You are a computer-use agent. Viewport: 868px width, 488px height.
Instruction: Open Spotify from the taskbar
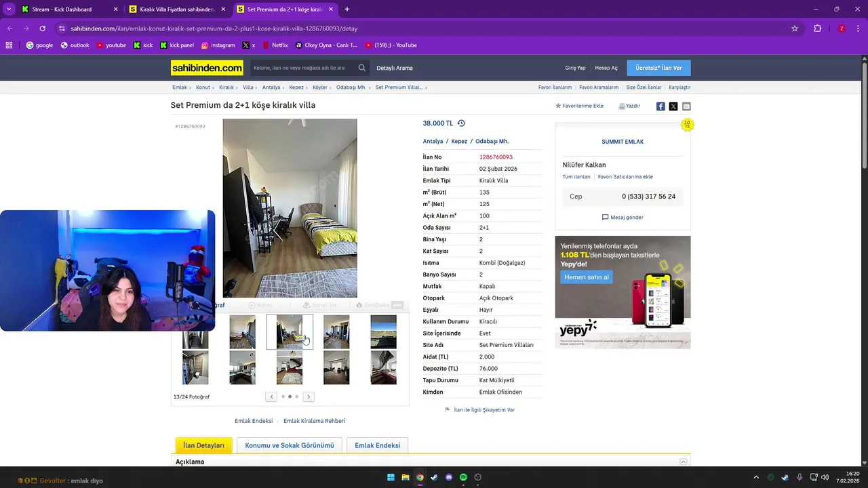coord(464,478)
